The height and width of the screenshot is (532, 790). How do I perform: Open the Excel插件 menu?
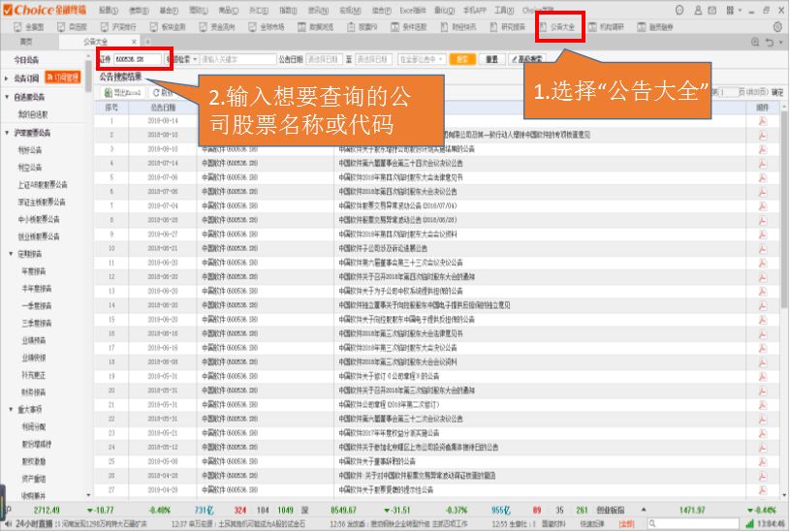tap(413, 10)
